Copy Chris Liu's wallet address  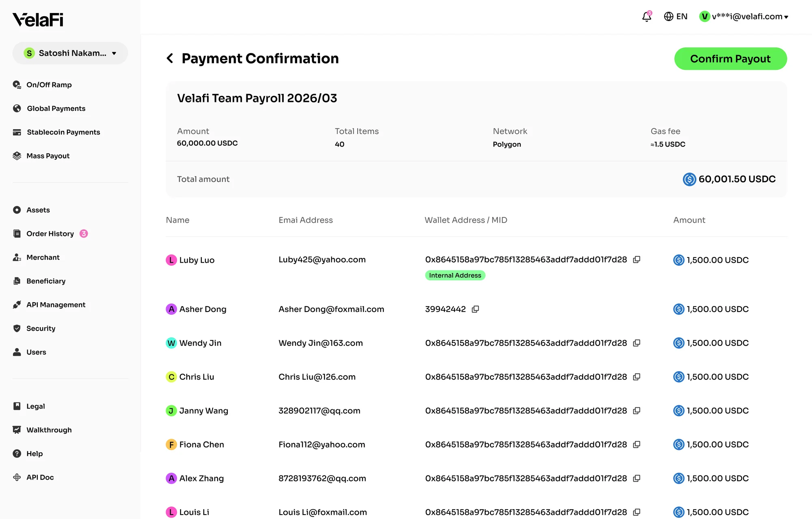click(637, 377)
